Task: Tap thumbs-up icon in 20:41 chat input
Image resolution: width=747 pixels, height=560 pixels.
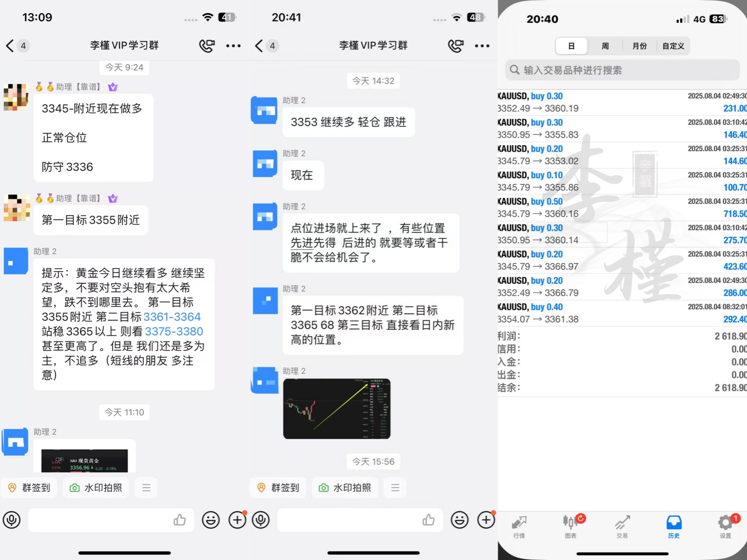Action: coord(429,519)
